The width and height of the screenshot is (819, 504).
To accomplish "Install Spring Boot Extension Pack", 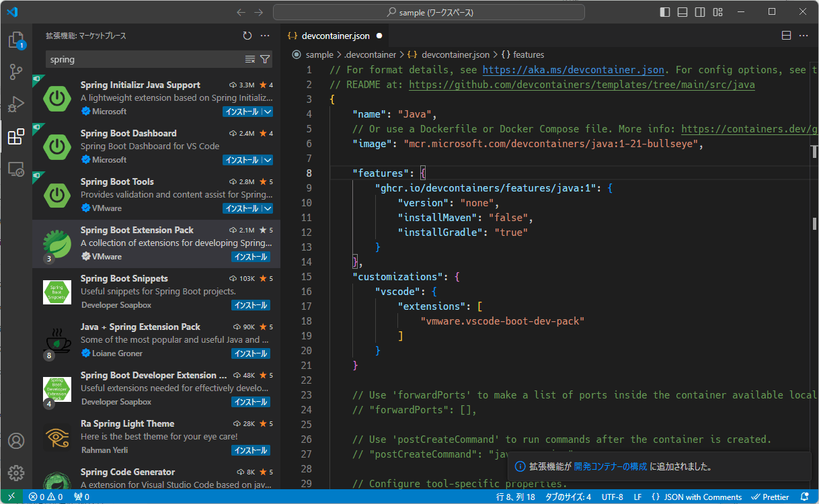I will [251, 257].
